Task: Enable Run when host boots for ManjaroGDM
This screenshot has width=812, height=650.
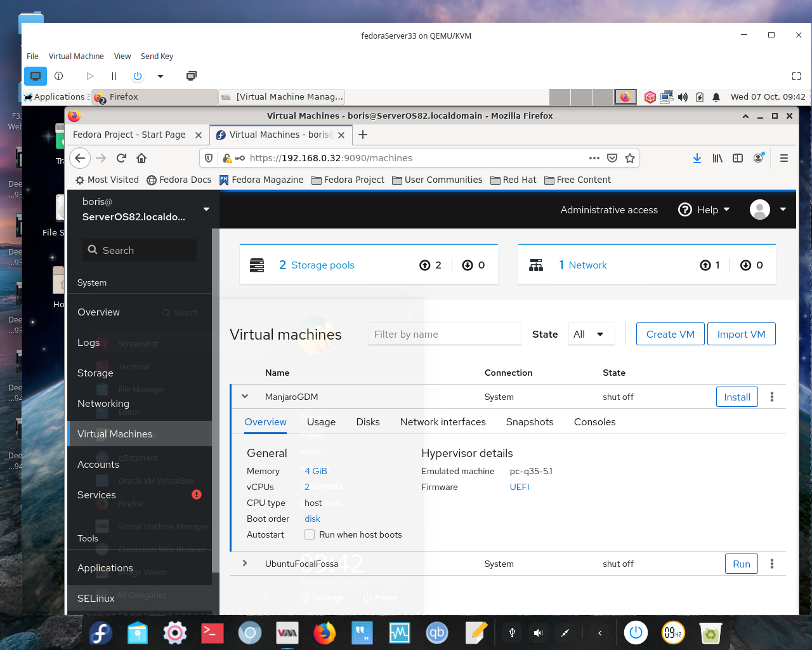Action: coord(310,534)
